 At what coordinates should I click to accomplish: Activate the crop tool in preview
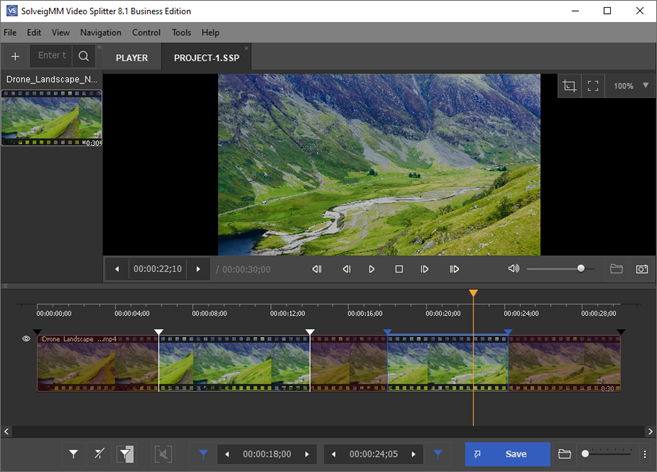tap(569, 86)
